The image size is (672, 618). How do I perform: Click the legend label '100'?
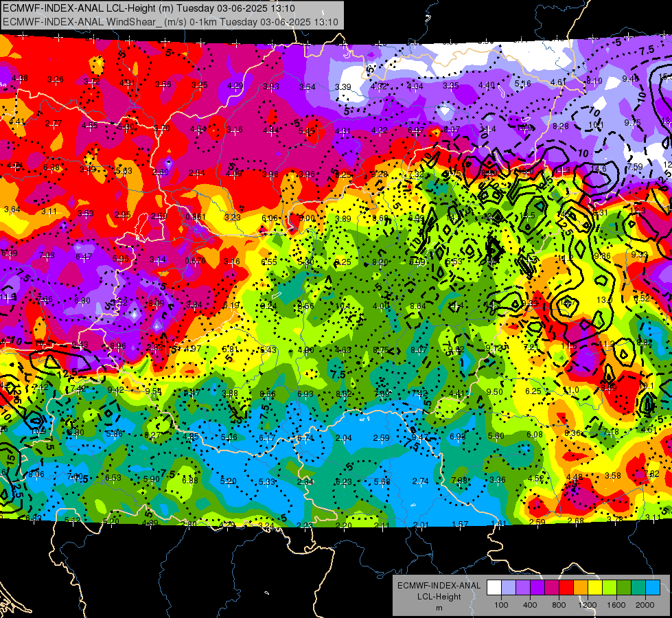(x=501, y=605)
